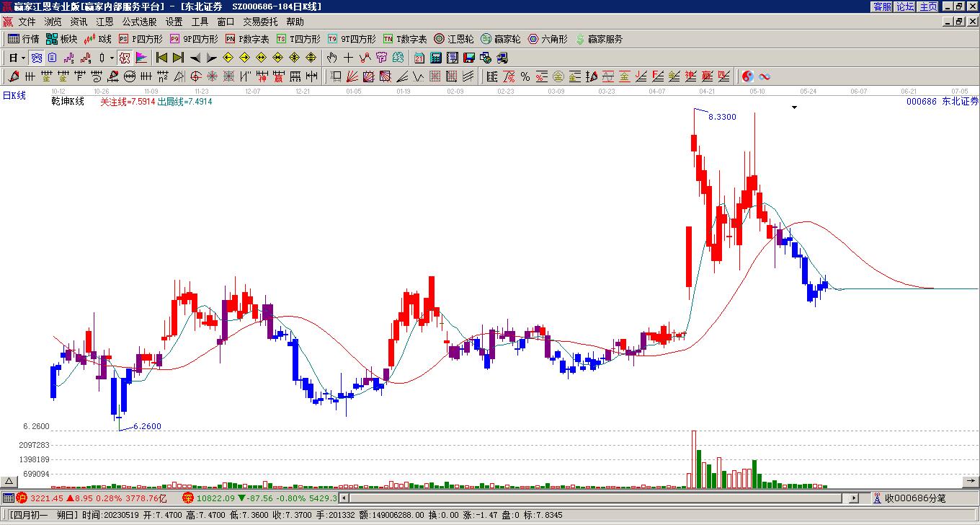The width and height of the screenshot is (980, 525).
Task: Click the 收000686分笔 status entry
Action: [x=915, y=498]
